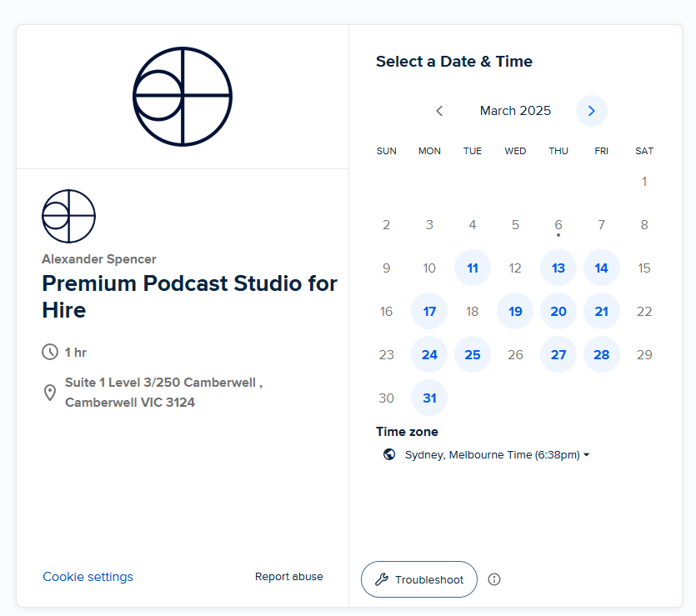Screen dimensions: 696x616
Task: Click the globe icon under Time zone
Action: pyautogui.click(x=389, y=454)
